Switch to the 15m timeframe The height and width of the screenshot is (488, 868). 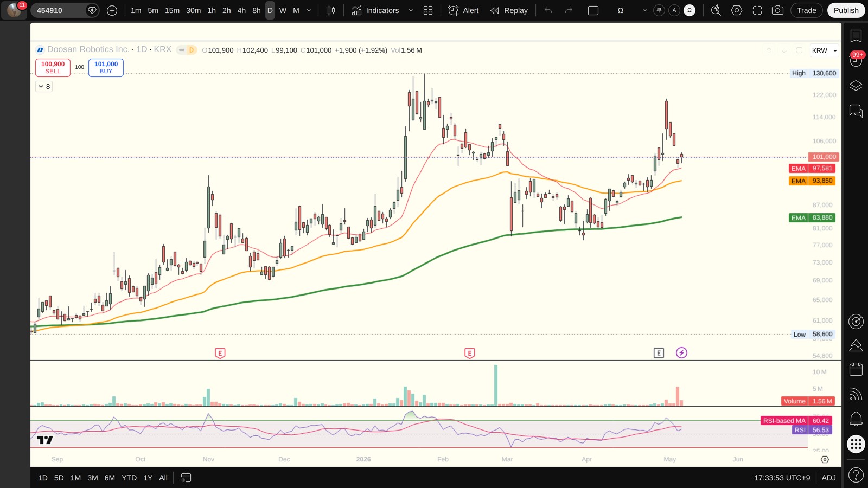tap(172, 10)
